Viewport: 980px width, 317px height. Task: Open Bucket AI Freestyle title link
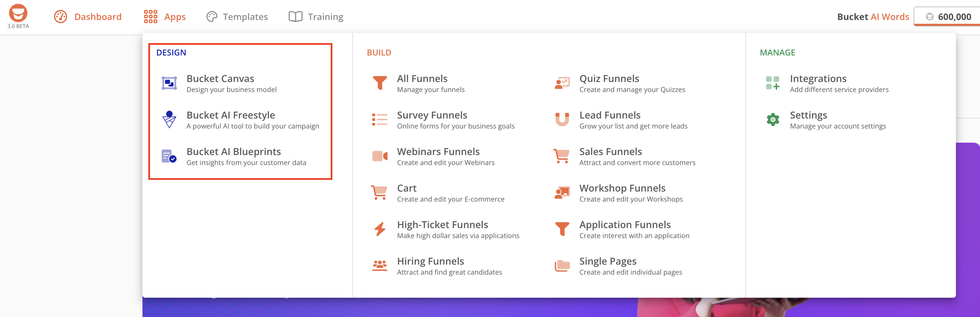[231, 115]
